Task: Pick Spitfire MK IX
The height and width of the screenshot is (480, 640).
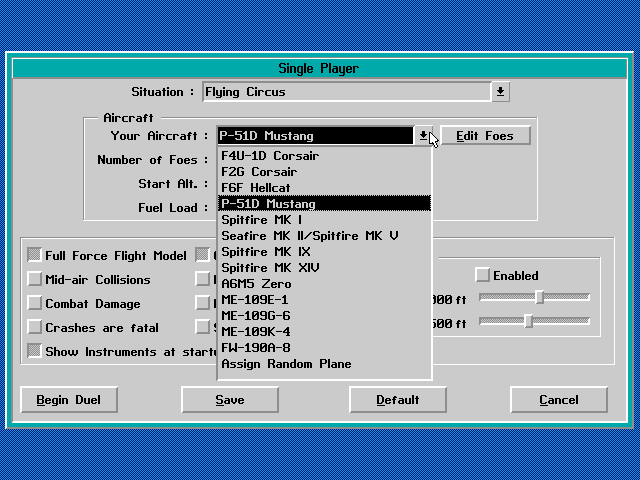Action: 324,251
